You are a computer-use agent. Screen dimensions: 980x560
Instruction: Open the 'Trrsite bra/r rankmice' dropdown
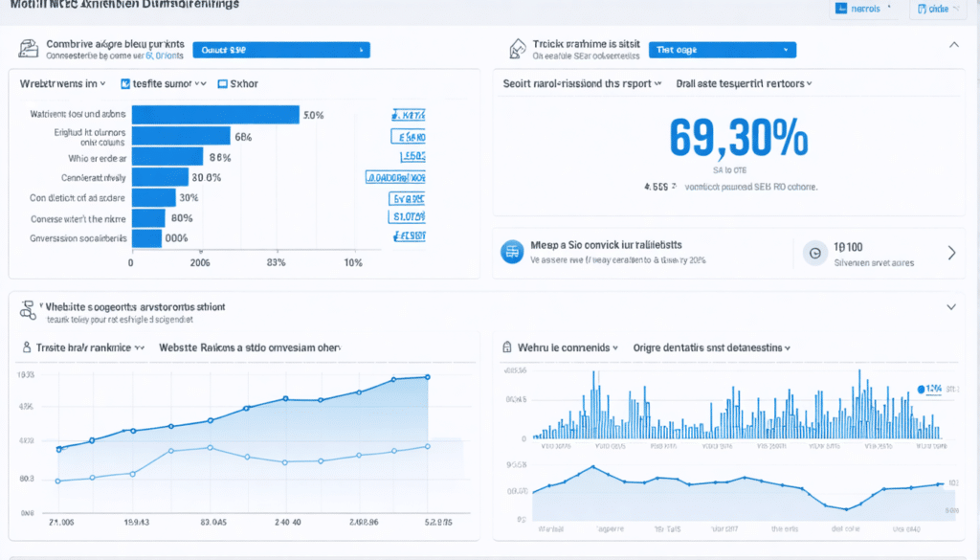click(x=90, y=347)
